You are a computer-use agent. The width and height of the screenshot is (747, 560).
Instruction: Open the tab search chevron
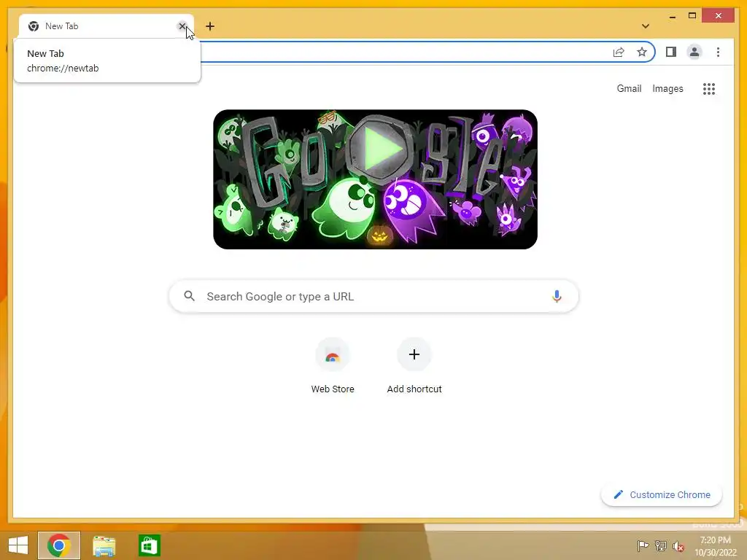[646, 26]
